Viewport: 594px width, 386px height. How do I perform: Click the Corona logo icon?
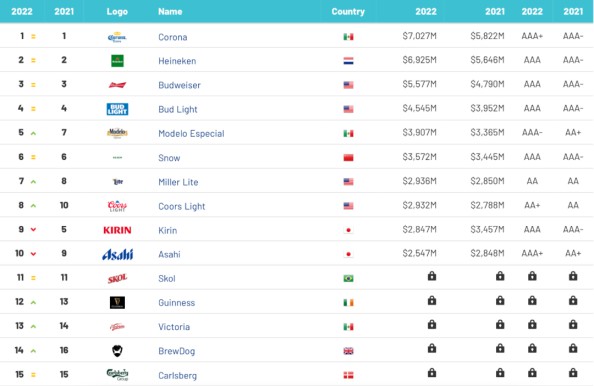[117, 37]
